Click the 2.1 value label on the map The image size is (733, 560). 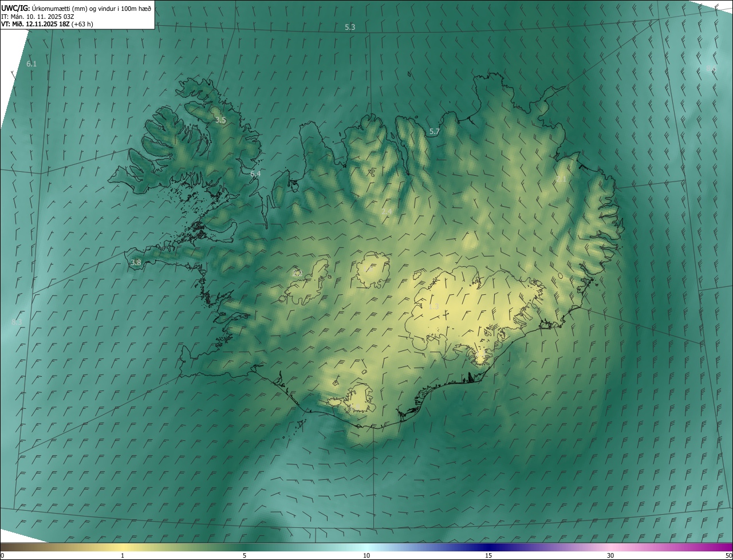561,179
